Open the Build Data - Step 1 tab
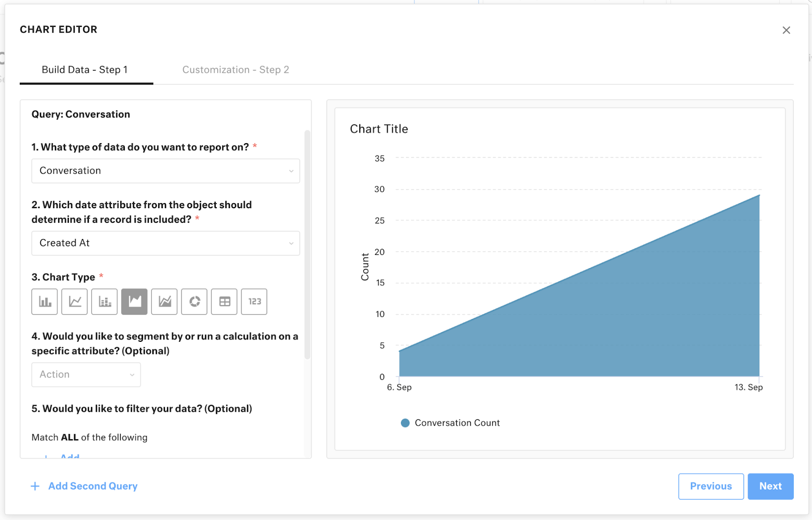Screen dimensions: 812x520 (x=85, y=70)
